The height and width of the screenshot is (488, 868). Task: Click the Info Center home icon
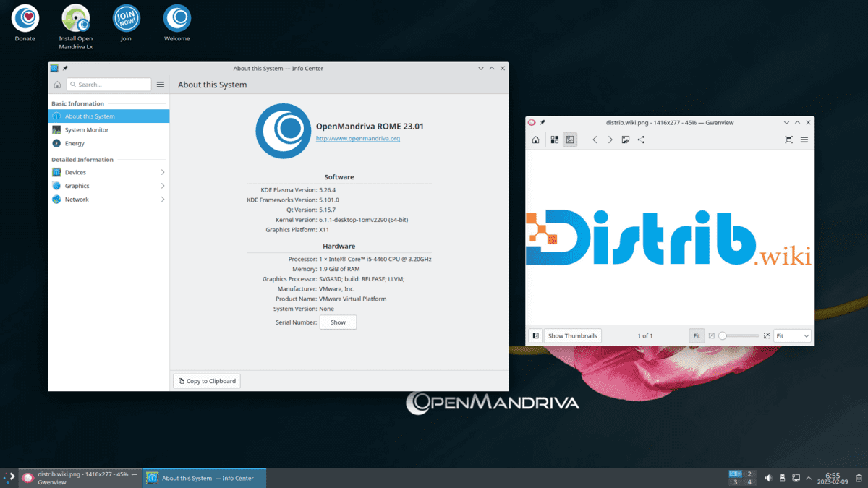click(57, 85)
